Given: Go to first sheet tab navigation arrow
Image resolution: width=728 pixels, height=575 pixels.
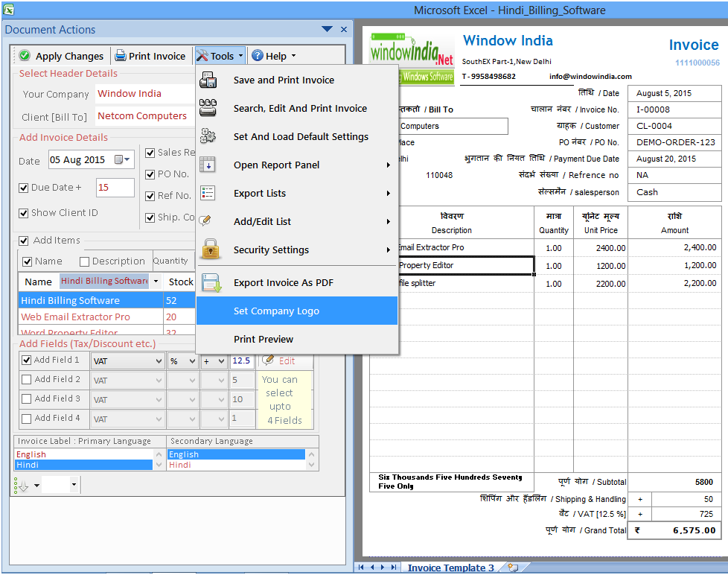Looking at the screenshot, I should point(361,567).
